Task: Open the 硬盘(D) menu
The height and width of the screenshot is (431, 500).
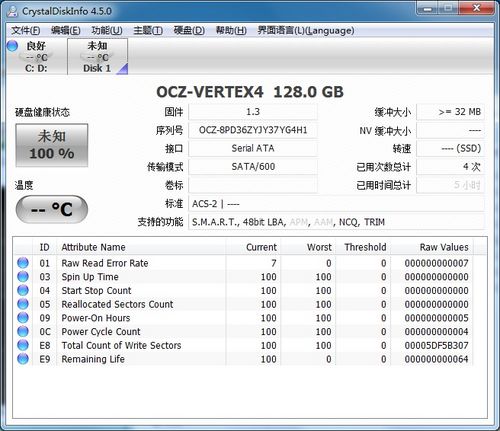Action: [x=189, y=30]
